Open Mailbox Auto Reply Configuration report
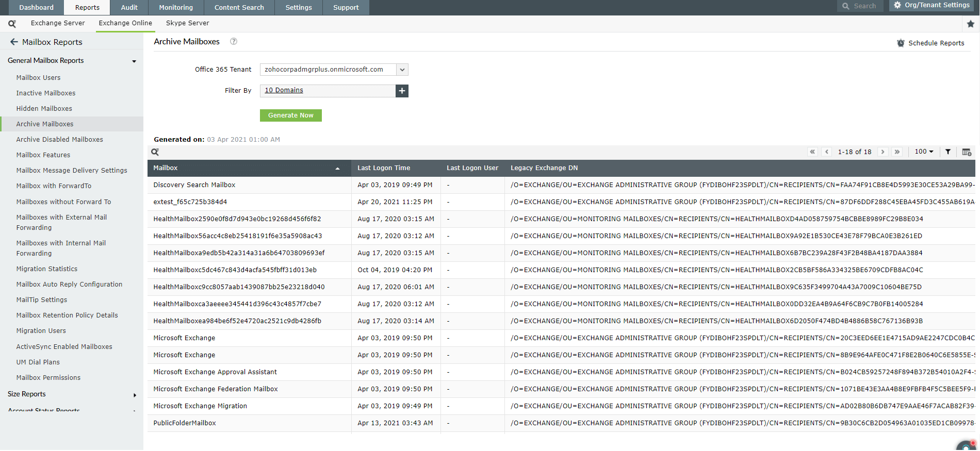The image size is (980, 451). (x=69, y=285)
